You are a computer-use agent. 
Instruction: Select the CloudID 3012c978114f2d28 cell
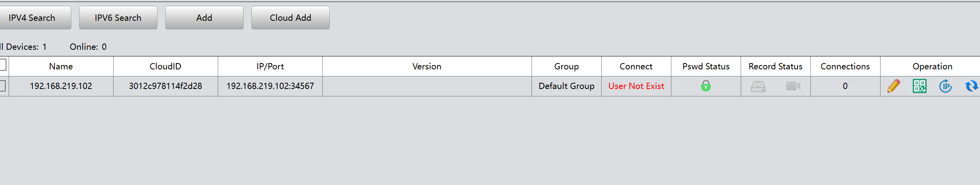[166, 86]
